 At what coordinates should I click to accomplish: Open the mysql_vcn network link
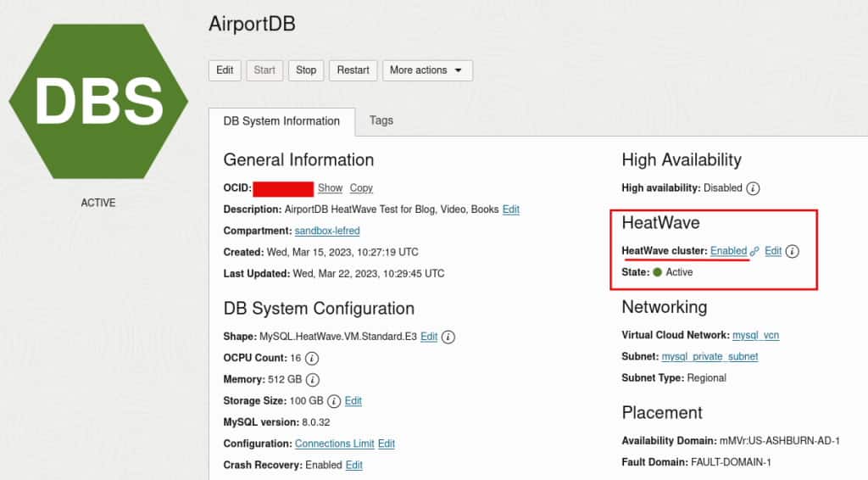pos(755,335)
